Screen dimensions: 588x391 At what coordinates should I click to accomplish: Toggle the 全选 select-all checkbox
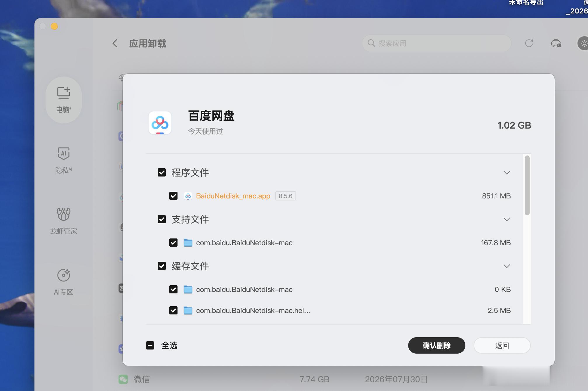150,345
